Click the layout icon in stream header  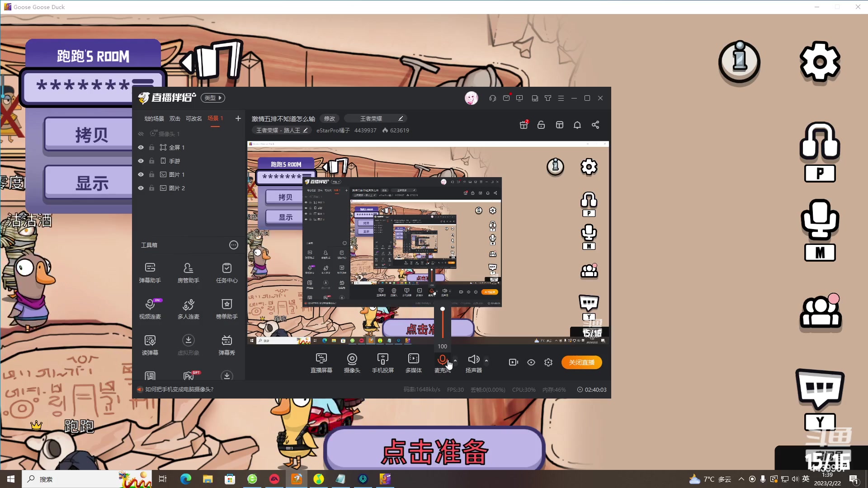click(559, 125)
